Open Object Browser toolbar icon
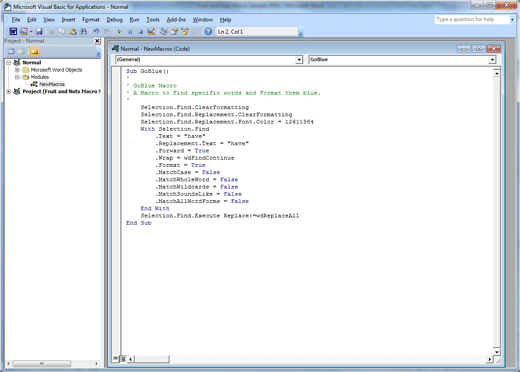Screen dimensions: 520x372 click(x=185, y=32)
